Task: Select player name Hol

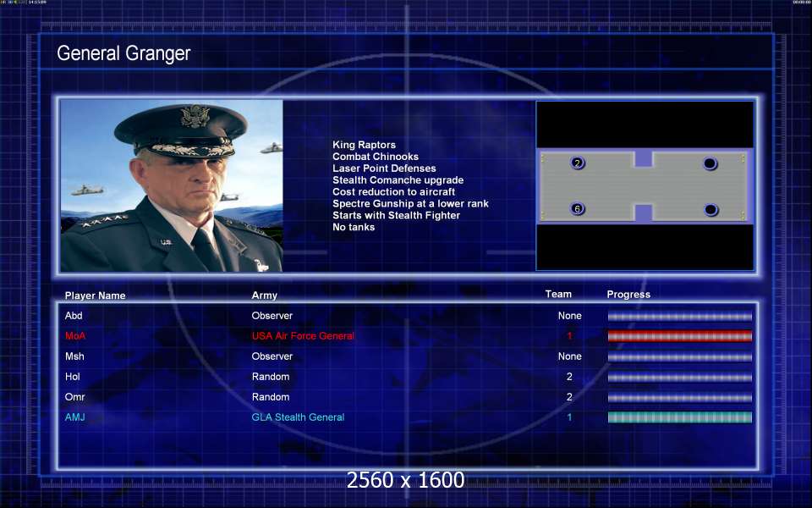Action: pyautogui.click(x=73, y=377)
